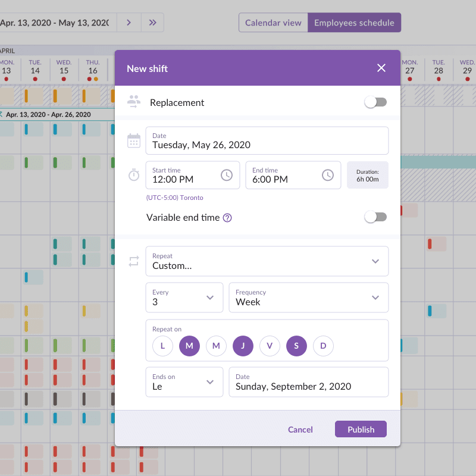Screen dimensions: 476x476
Task: Click Apr. 13, 2020 - Apr. 26, 2020 period label
Action: click(48, 114)
